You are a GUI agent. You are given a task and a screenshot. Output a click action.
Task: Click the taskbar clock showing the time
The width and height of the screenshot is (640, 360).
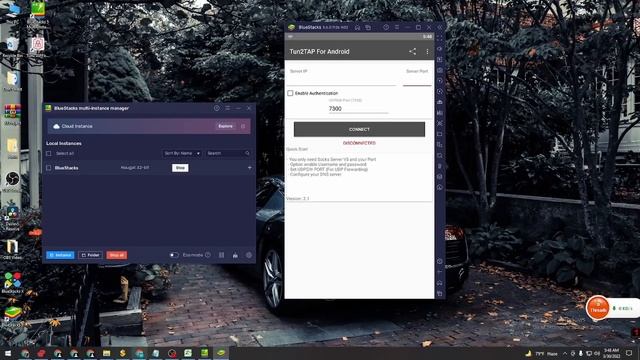pyautogui.click(x=611, y=353)
